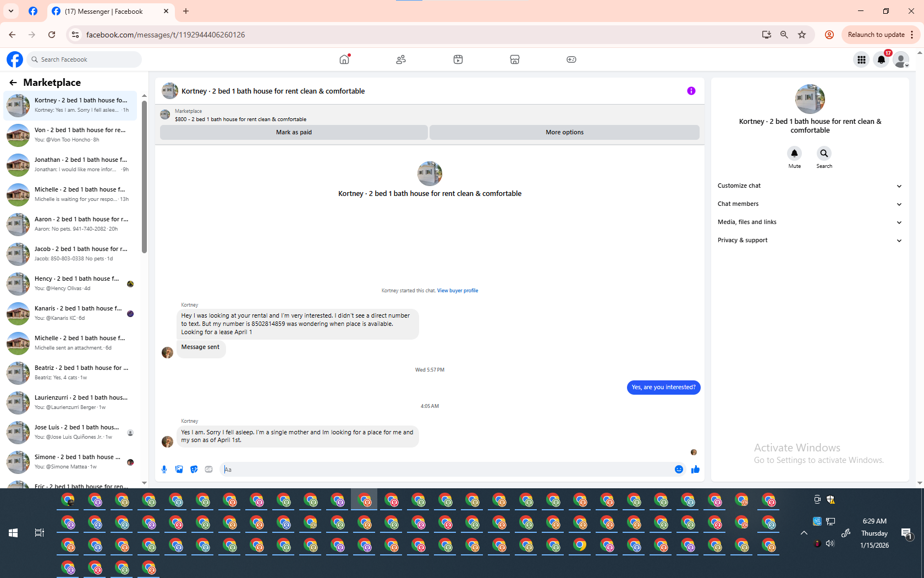Open the Chrome three-dot menu
Screen dimensions: 924x578
click(912, 35)
